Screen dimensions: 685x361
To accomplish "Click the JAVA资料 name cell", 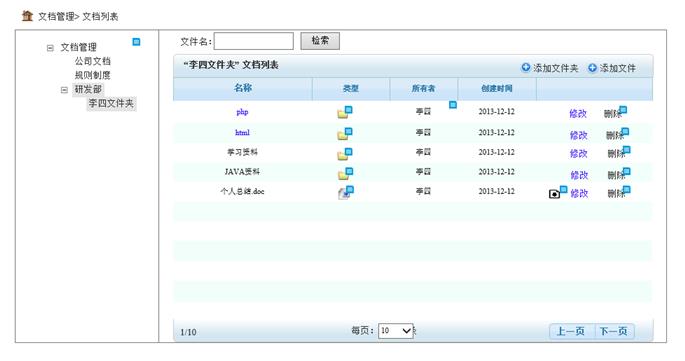I will tap(242, 172).
